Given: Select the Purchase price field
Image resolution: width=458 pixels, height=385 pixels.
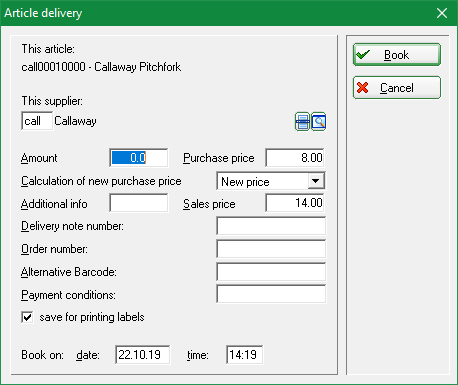Looking at the screenshot, I should (x=295, y=158).
